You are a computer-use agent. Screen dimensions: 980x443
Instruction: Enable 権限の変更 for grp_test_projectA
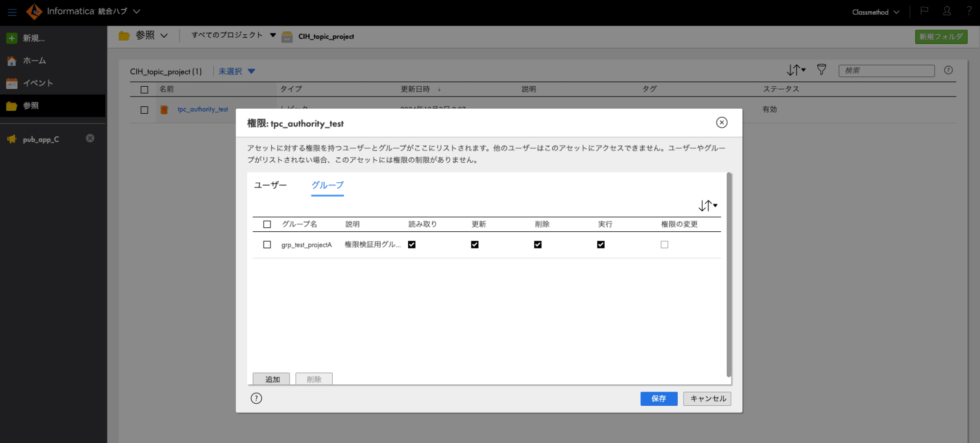pyautogui.click(x=664, y=245)
